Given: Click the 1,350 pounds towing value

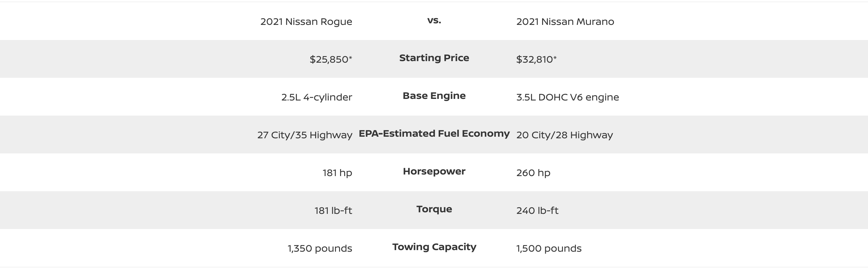Looking at the screenshot, I should pyautogui.click(x=320, y=249).
